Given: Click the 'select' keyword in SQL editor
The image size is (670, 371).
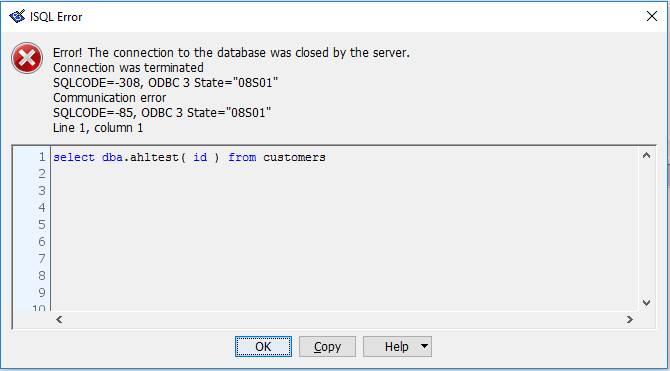Looking at the screenshot, I should (x=74, y=158).
